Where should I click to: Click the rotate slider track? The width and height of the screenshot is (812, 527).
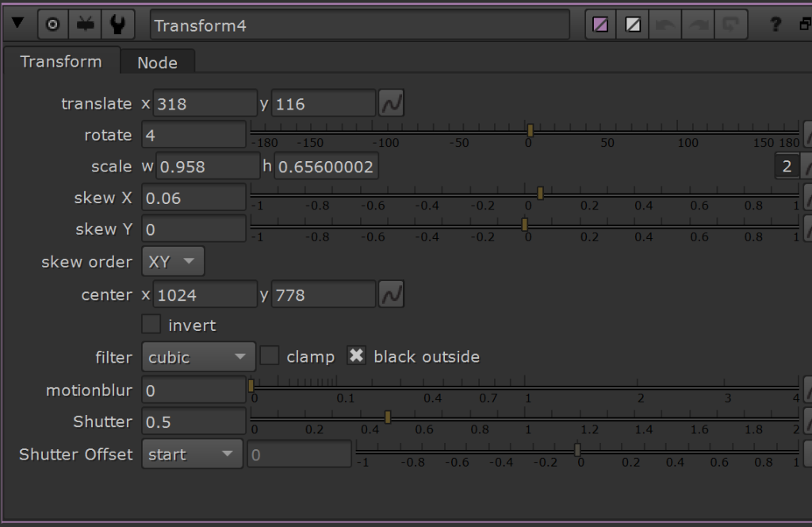[x=525, y=131]
